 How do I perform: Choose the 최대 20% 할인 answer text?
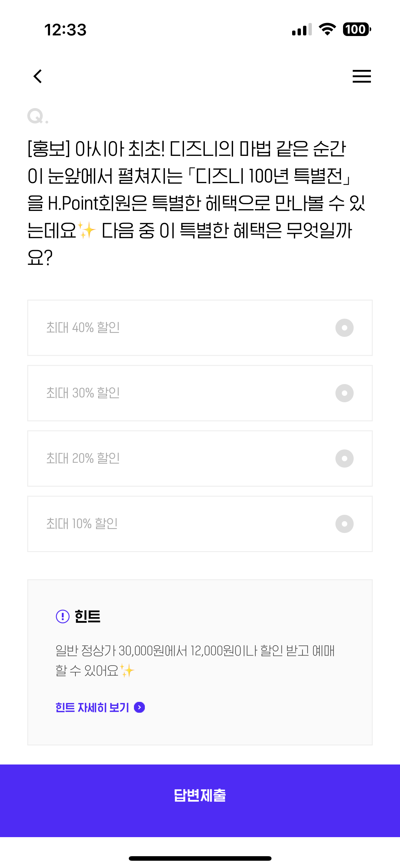83,458
